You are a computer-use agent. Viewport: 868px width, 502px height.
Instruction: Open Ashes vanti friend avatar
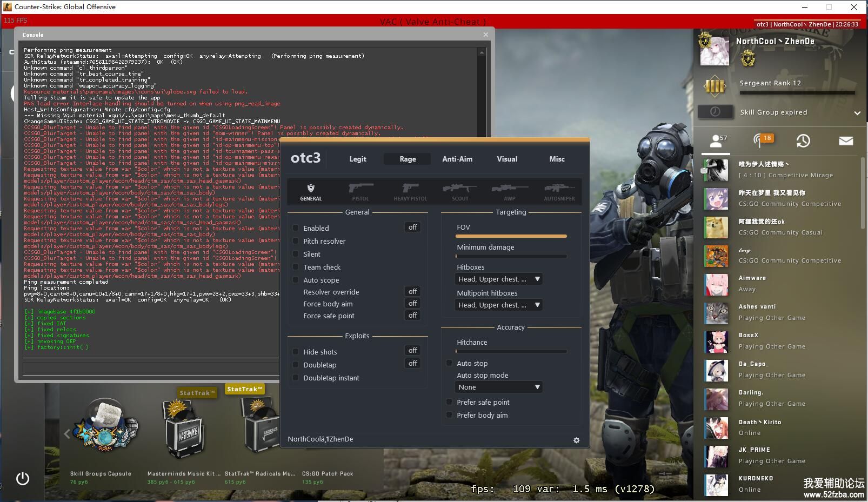716,313
